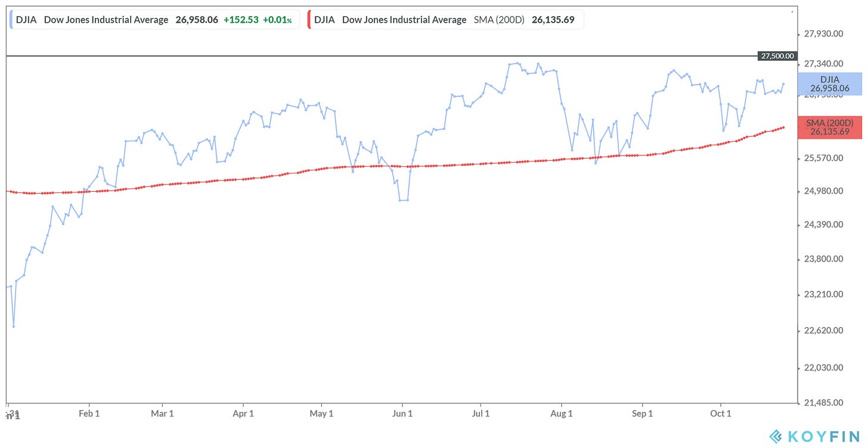
Task: Click the Aug 1 date axis label
Action: click(561, 413)
